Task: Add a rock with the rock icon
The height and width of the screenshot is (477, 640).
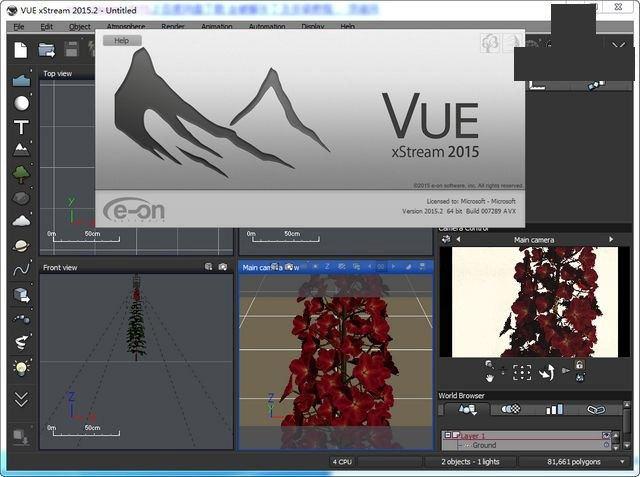Action: (x=21, y=198)
